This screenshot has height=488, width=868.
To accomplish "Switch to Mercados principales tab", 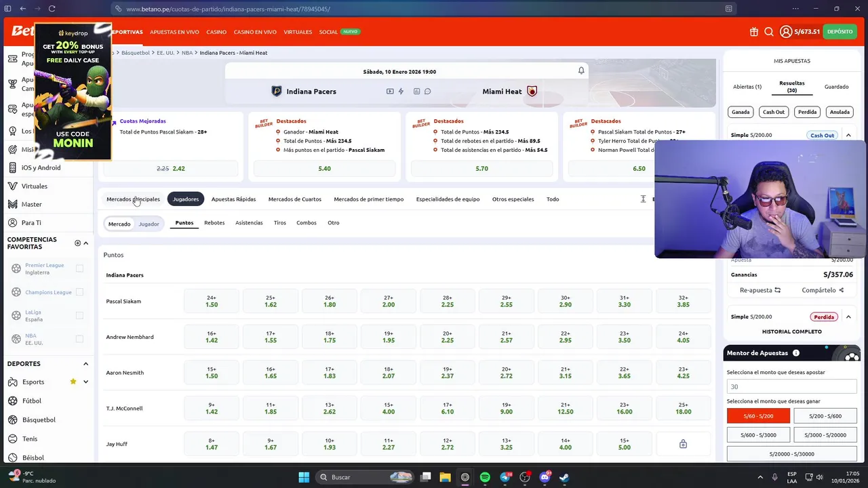I will tap(133, 199).
